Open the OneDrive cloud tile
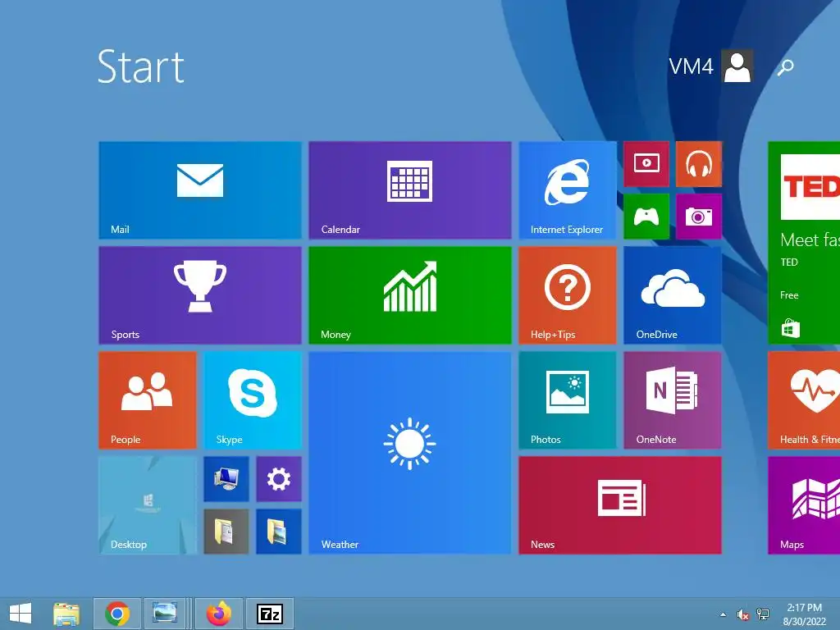840x630 pixels. [673, 295]
